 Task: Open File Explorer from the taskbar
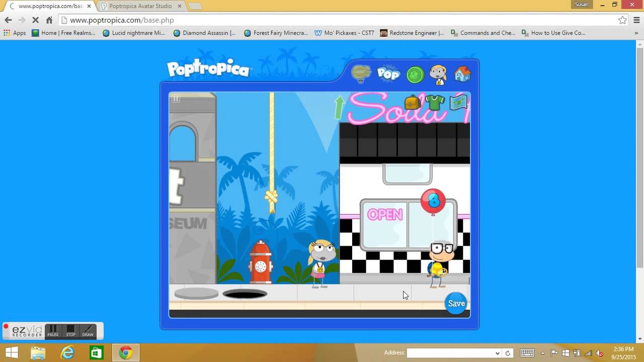(x=38, y=353)
